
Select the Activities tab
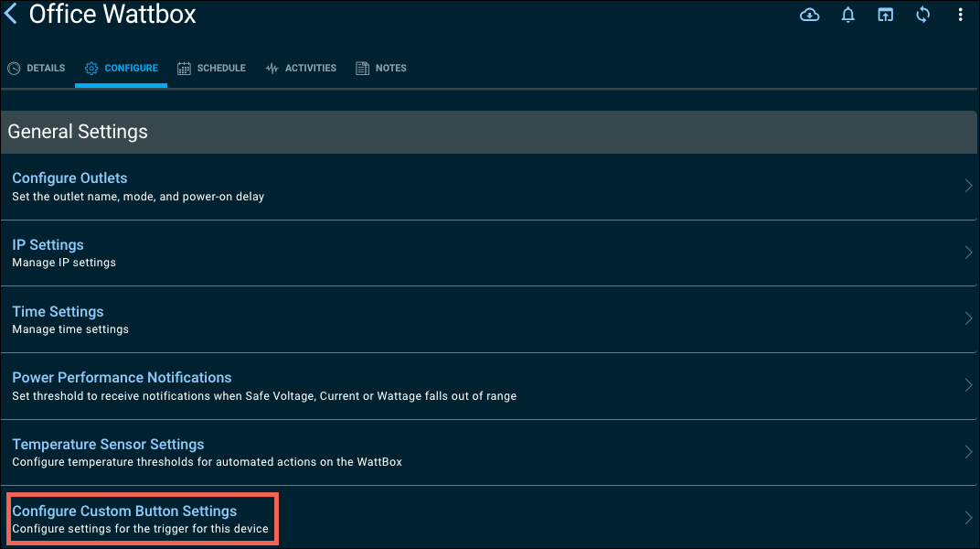click(x=301, y=69)
